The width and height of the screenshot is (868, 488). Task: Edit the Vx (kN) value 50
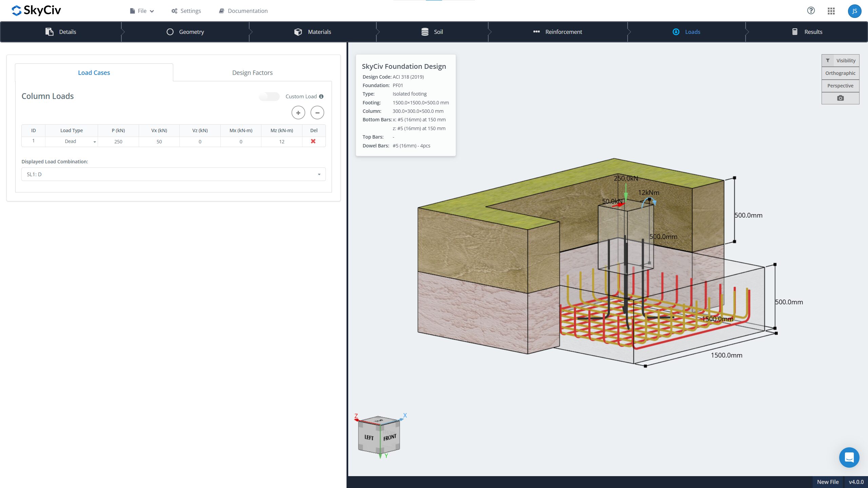159,142
